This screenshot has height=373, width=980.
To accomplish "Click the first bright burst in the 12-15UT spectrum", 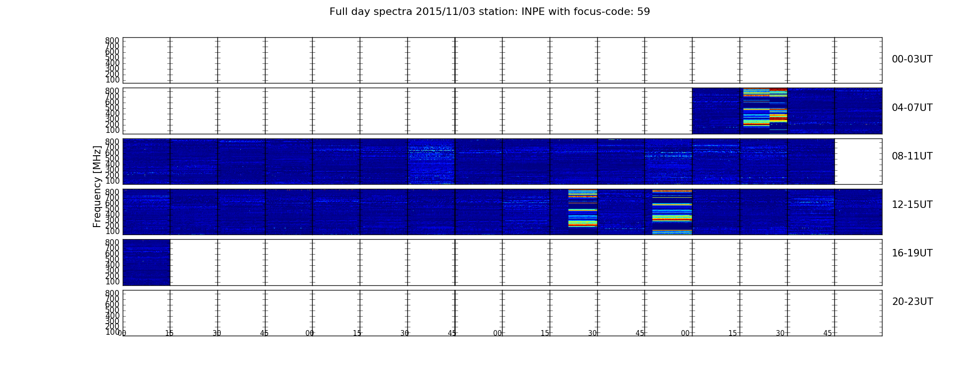I will pyautogui.click(x=582, y=208).
